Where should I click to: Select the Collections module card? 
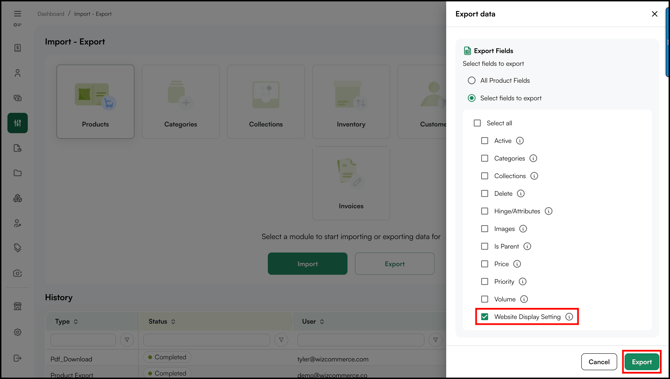coord(266,102)
